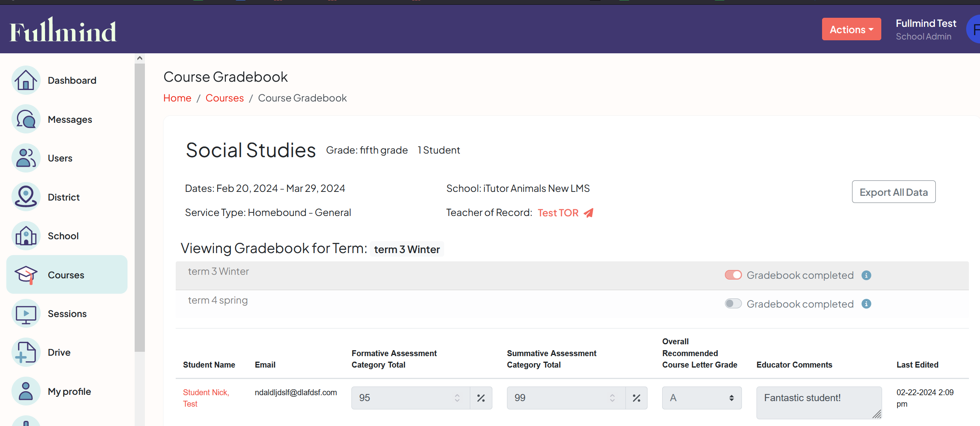Screen dimensions: 980x426
Task: Select Courses in the sidebar
Action: [x=66, y=275]
